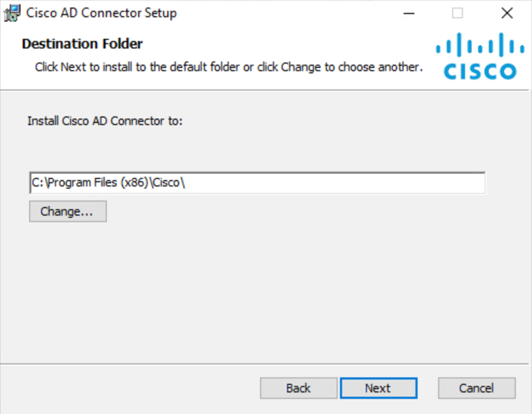Cancel the Cisco AD Connector installation
The width and height of the screenshot is (532, 414).
[x=477, y=388]
